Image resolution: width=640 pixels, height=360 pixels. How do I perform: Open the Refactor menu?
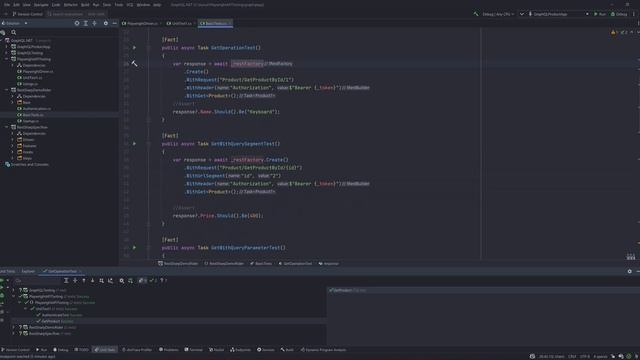pos(71,4)
